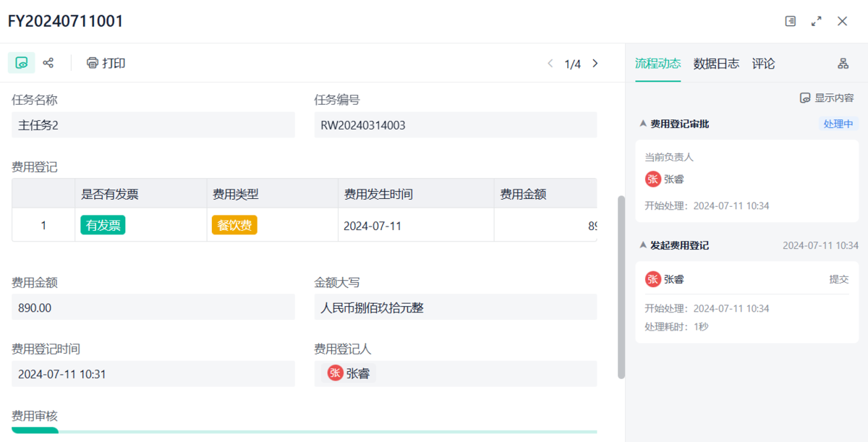Open the flowchart diagram icon
Screen dimensions: 868x442
pos(843,64)
